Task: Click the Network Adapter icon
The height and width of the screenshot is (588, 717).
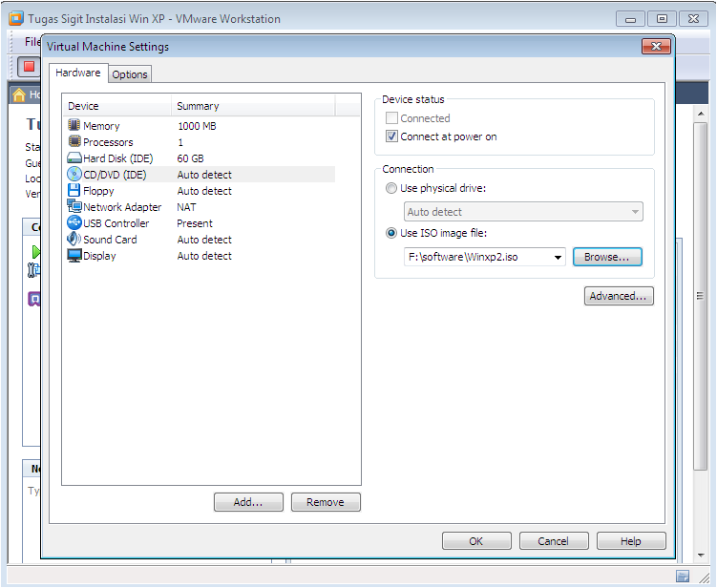Action: click(x=74, y=206)
